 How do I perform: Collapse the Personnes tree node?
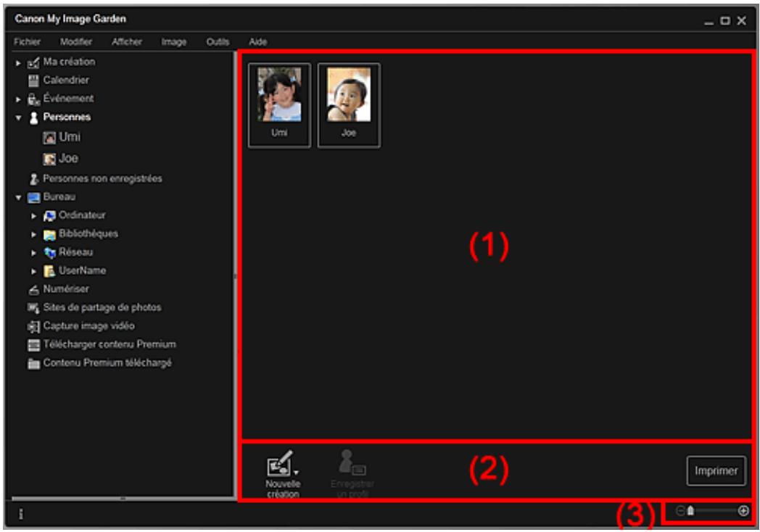pyautogui.click(x=18, y=117)
